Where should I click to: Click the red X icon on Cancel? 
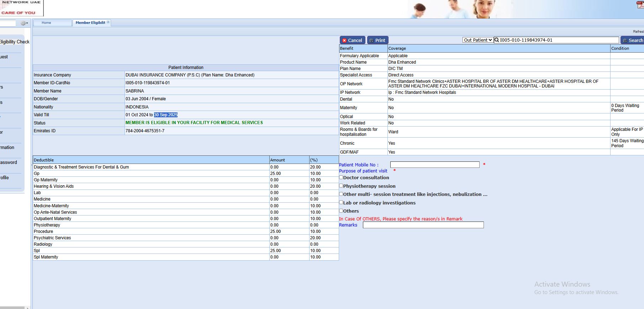[x=344, y=41]
